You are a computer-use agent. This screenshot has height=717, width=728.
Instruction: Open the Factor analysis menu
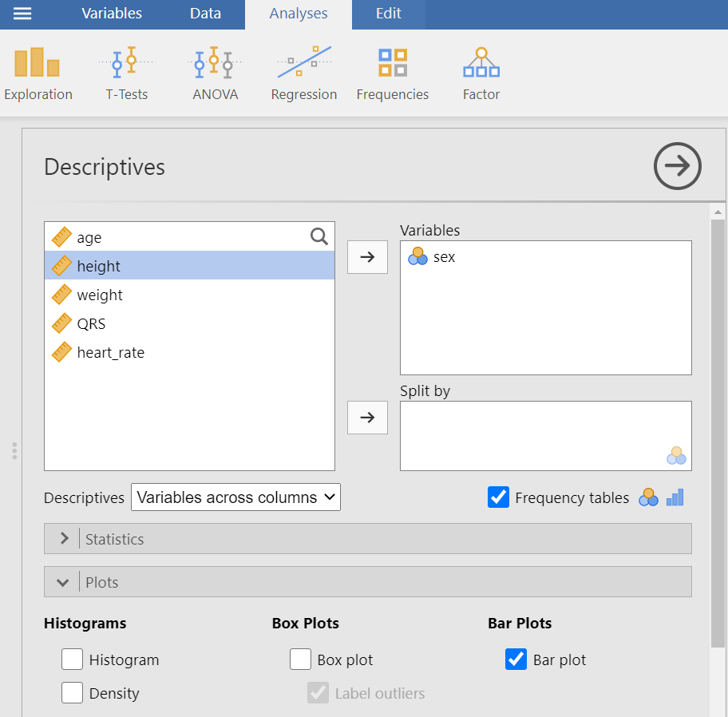481,73
